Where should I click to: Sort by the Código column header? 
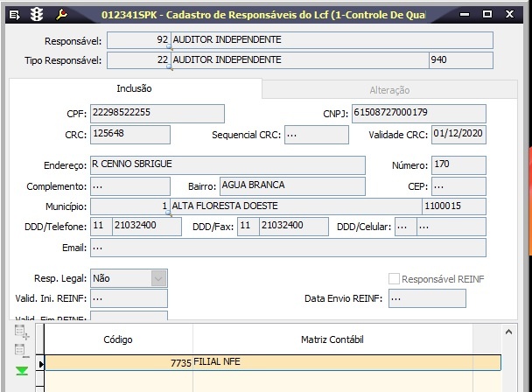tap(118, 339)
